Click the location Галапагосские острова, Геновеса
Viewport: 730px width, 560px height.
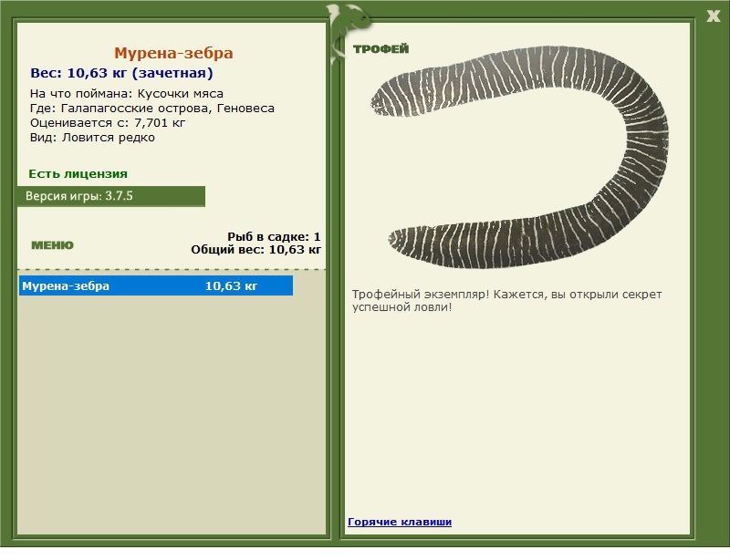(x=151, y=108)
